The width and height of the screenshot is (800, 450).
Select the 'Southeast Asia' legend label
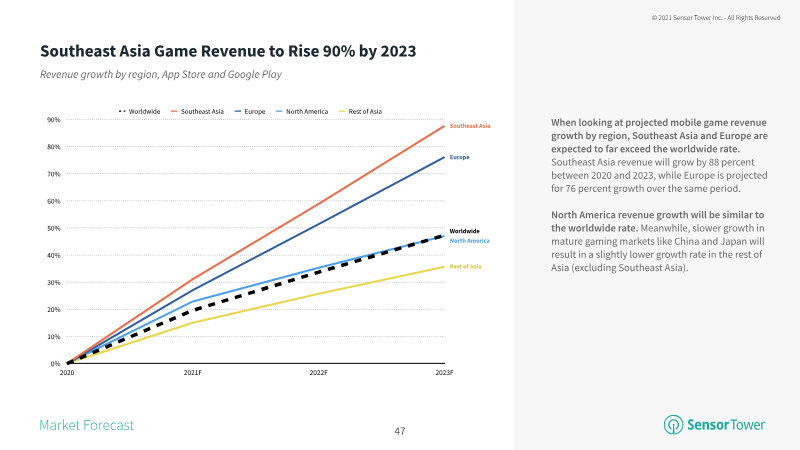(202, 111)
